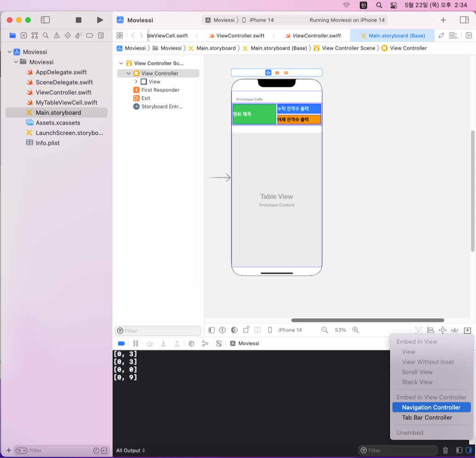Open the Find navigator magnifier icon

(45, 35)
